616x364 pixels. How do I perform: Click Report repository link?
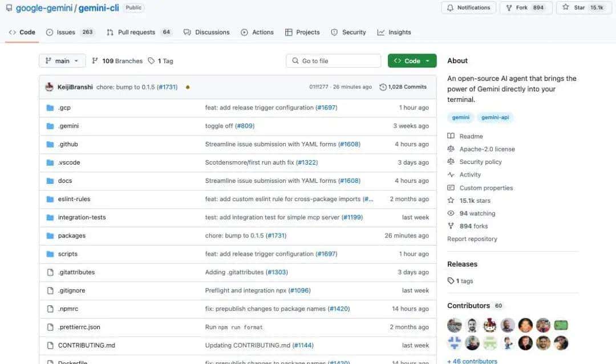(x=472, y=239)
